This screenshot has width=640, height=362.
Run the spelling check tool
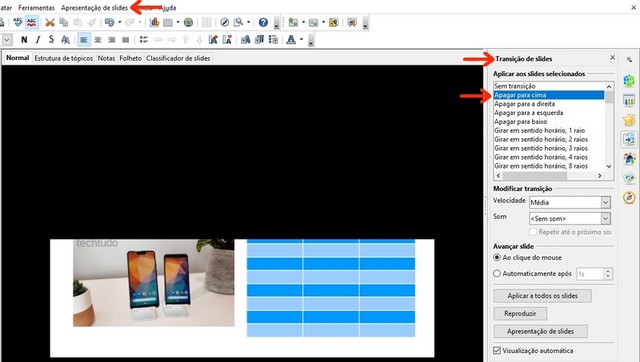tap(18, 22)
